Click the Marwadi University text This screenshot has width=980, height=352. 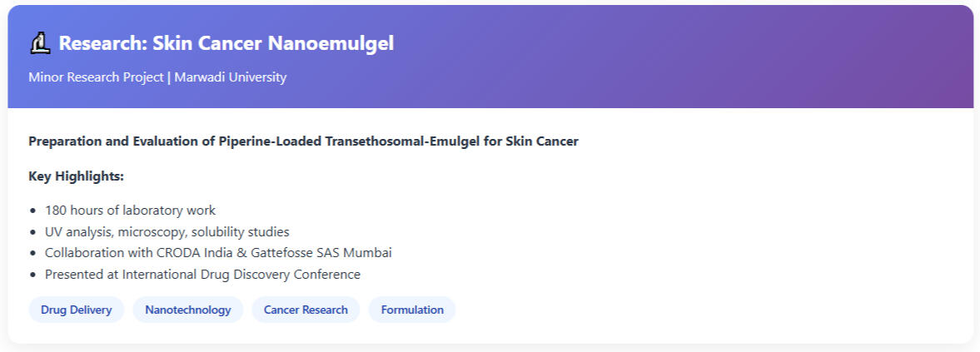[x=229, y=77]
